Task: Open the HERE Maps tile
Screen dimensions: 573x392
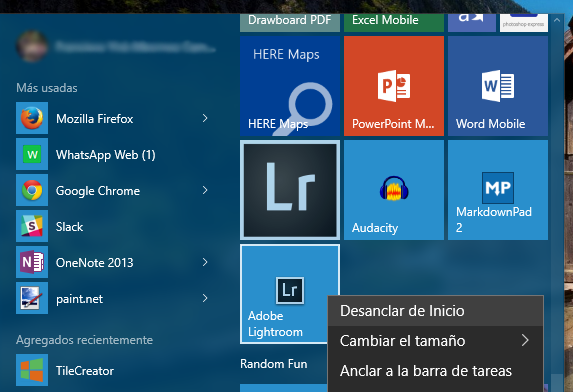Action: point(290,86)
